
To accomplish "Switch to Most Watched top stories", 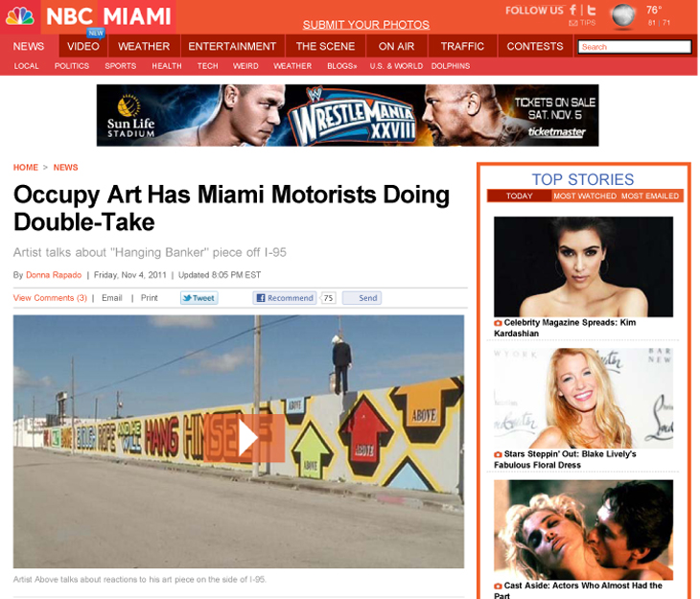I will pos(584,196).
